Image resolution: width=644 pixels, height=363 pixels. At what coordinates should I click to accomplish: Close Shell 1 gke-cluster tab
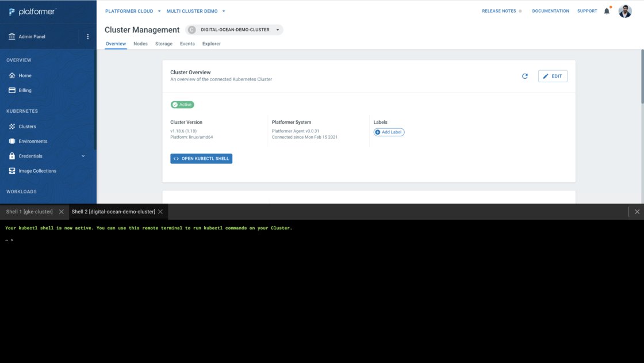(x=61, y=212)
